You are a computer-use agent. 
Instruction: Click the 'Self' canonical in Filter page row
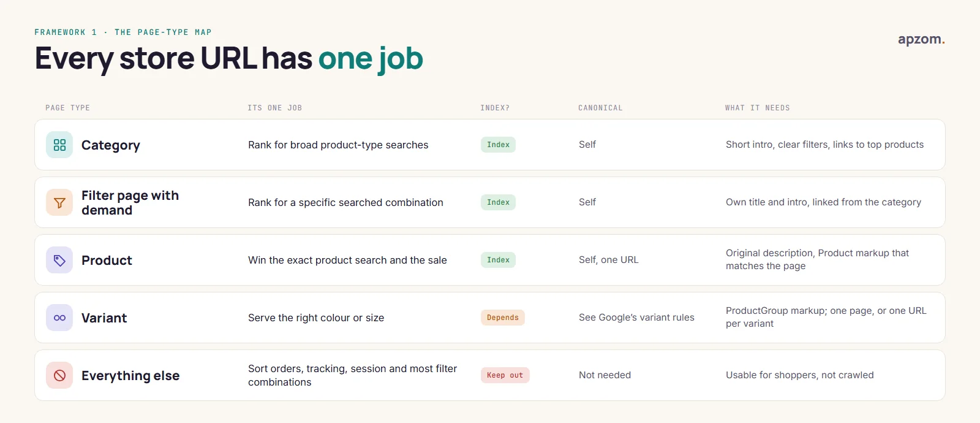587,202
